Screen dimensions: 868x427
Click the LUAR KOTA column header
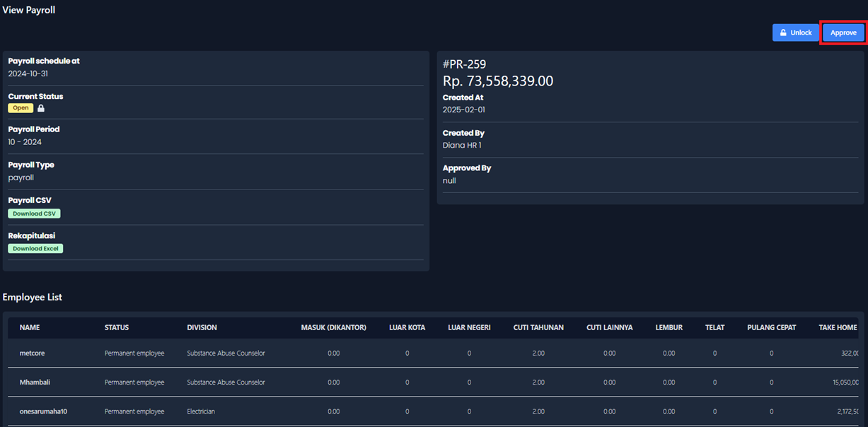coord(407,327)
